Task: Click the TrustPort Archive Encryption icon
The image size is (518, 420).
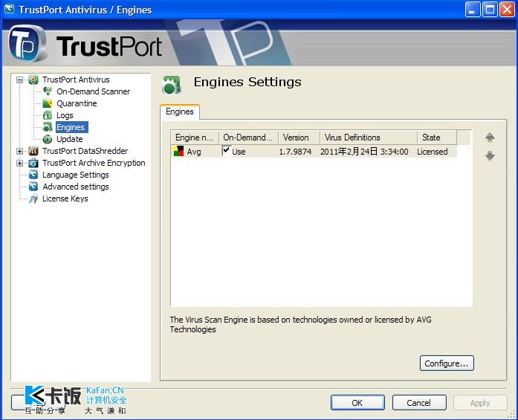Action: pyautogui.click(x=33, y=163)
